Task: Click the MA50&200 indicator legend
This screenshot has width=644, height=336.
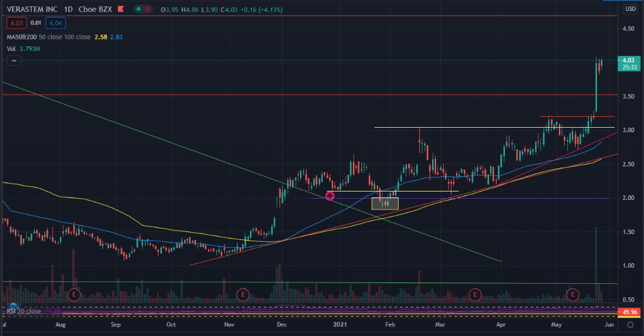Action: click(21, 37)
